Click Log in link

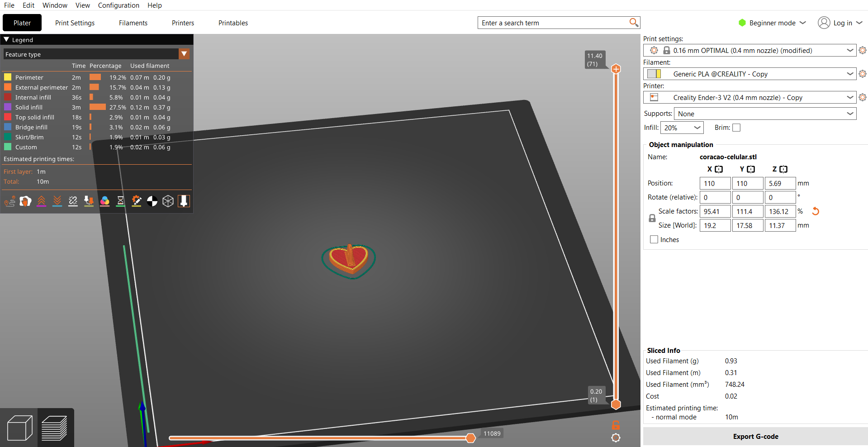(842, 23)
